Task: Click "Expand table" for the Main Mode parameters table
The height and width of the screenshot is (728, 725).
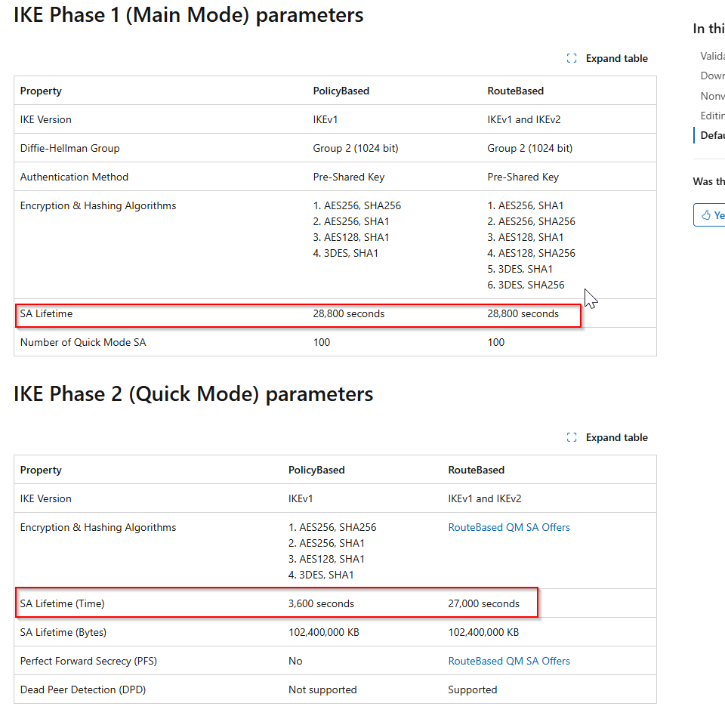Action: click(x=615, y=58)
